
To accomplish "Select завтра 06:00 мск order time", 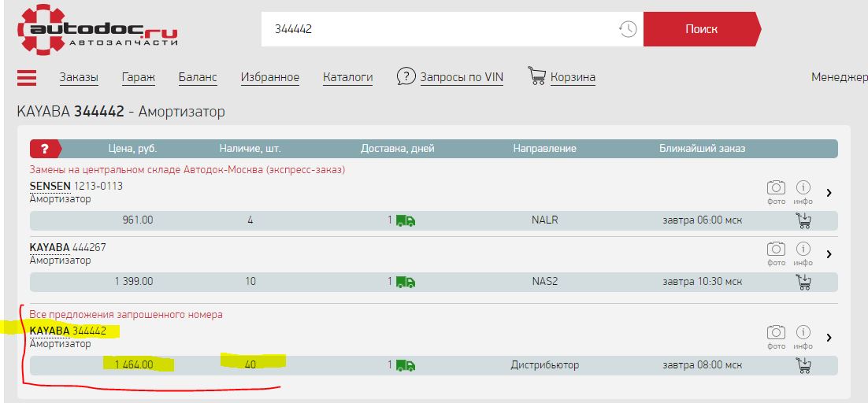I will pyautogui.click(x=703, y=220).
